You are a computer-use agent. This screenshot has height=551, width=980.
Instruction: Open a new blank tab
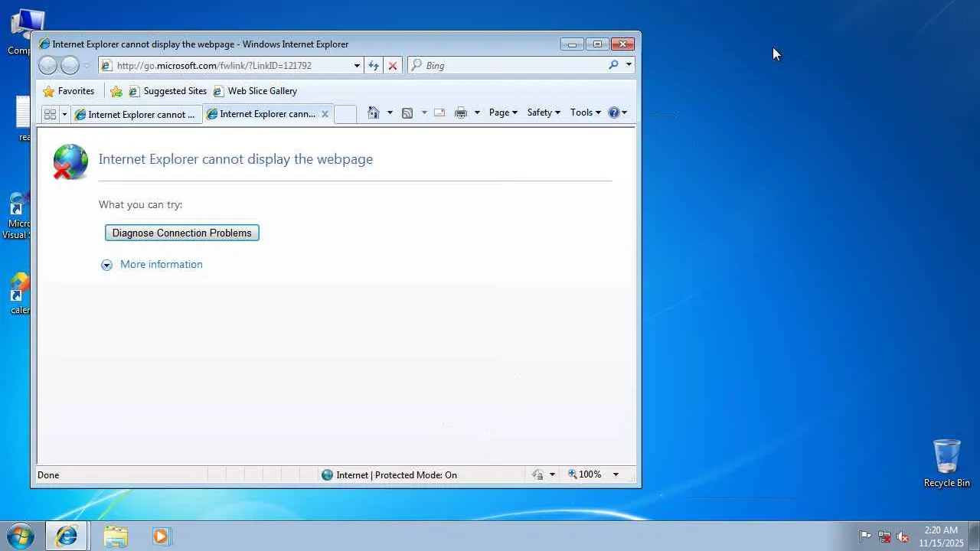coord(345,114)
